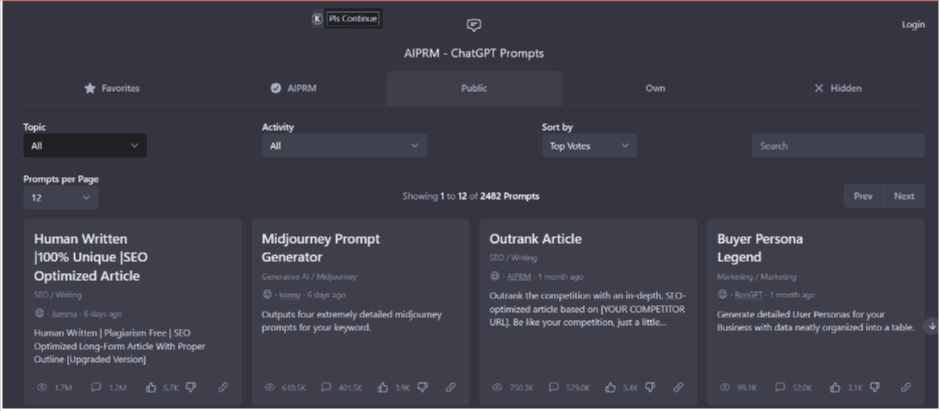
Task: Click the 'Showing 1 to 12 of 2482 Prompts' text
Action: [471, 196]
